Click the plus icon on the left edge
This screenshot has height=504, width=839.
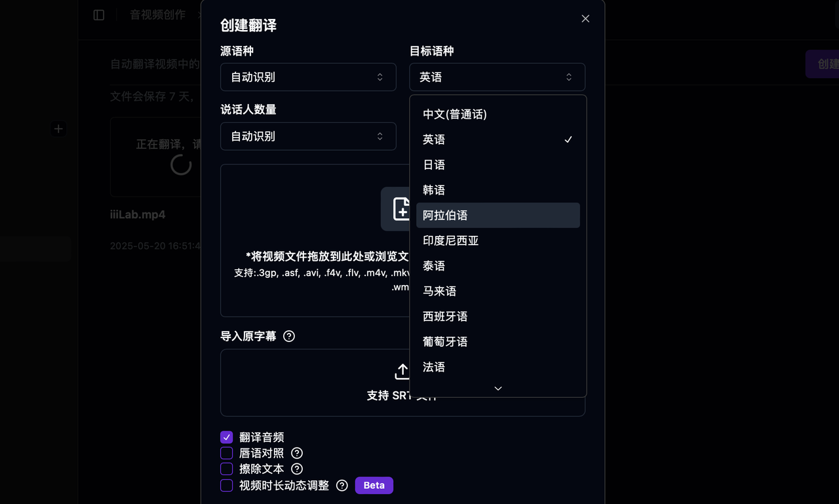[x=58, y=128]
